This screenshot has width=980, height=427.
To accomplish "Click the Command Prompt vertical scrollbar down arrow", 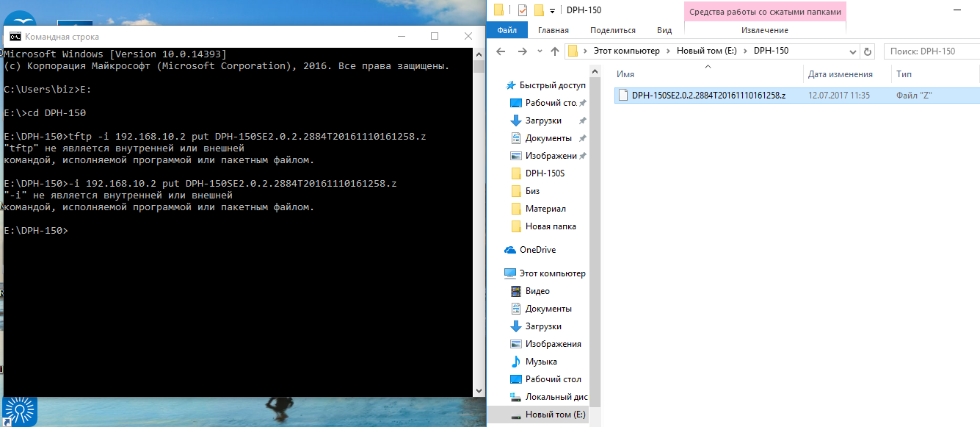I will 479,390.
